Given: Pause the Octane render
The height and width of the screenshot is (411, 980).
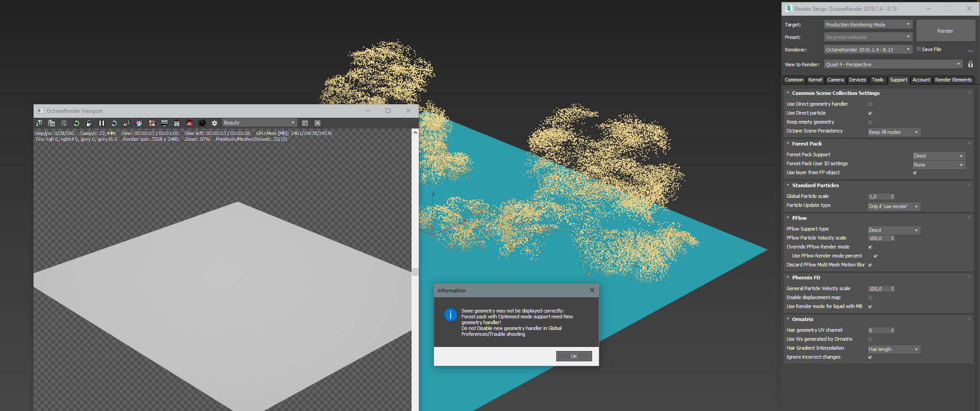Looking at the screenshot, I should (102, 123).
